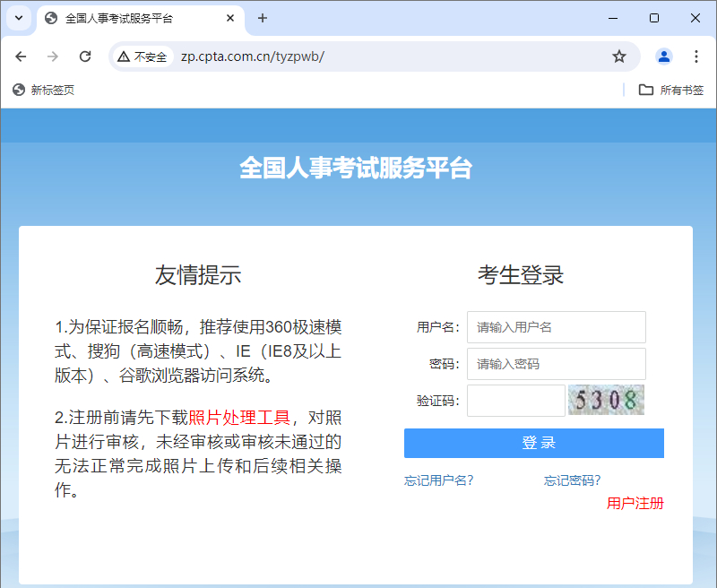Bookmark this page with star icon
The height and width of the screenshot is (588, 717).
(619, 56)
